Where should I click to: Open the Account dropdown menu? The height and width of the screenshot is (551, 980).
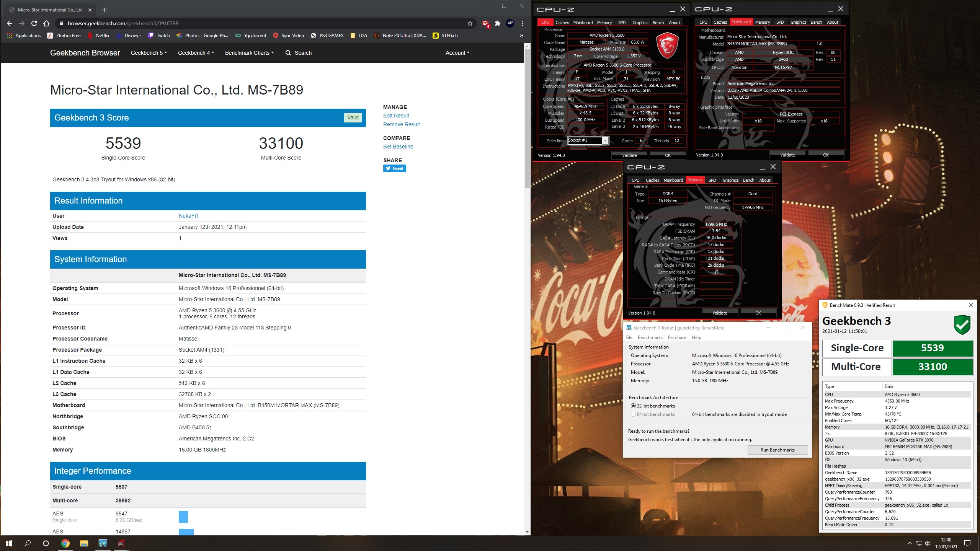coord(457,53)
